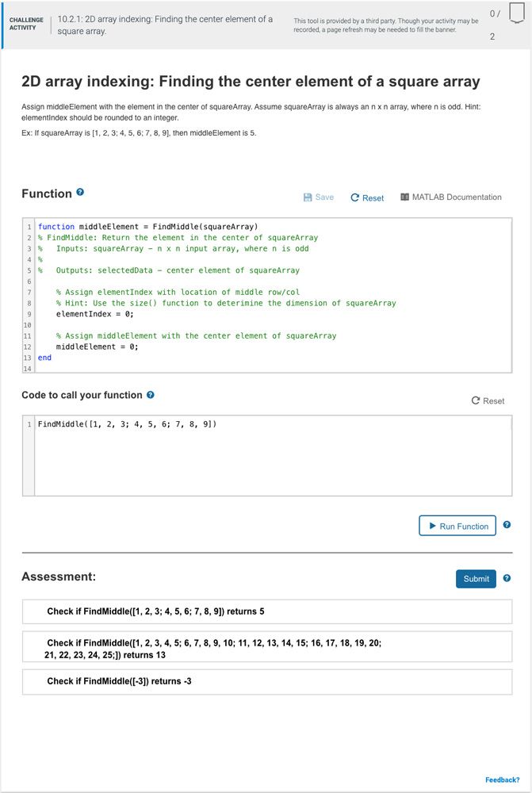
Task: Open the Feedback? link
Action: (502, 780)
